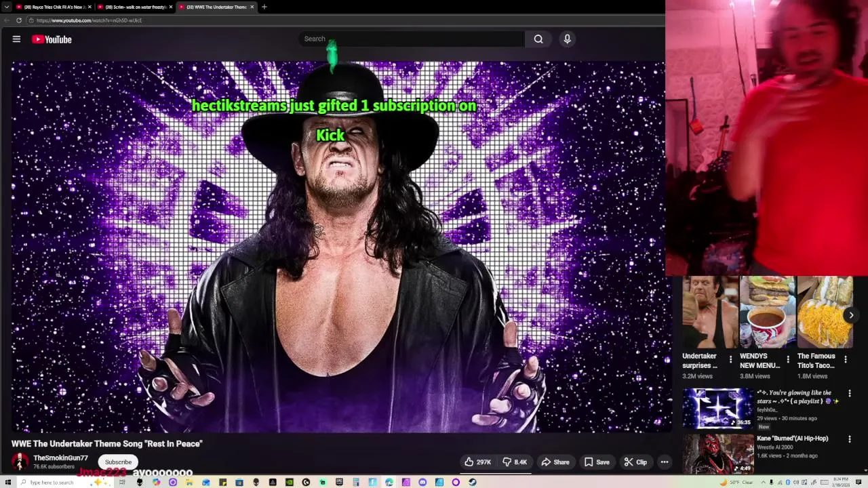Open options menu for 'The Famous Tito's Taco' short
Image resolution: width=868 pixels, height=488 pixels.
[x=846, y=359]
